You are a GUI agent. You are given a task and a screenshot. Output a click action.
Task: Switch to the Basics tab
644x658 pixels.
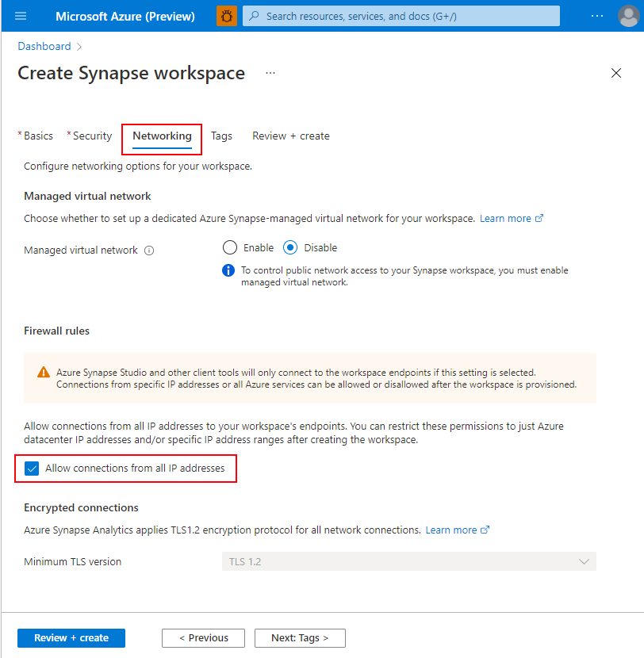point(38,136)
